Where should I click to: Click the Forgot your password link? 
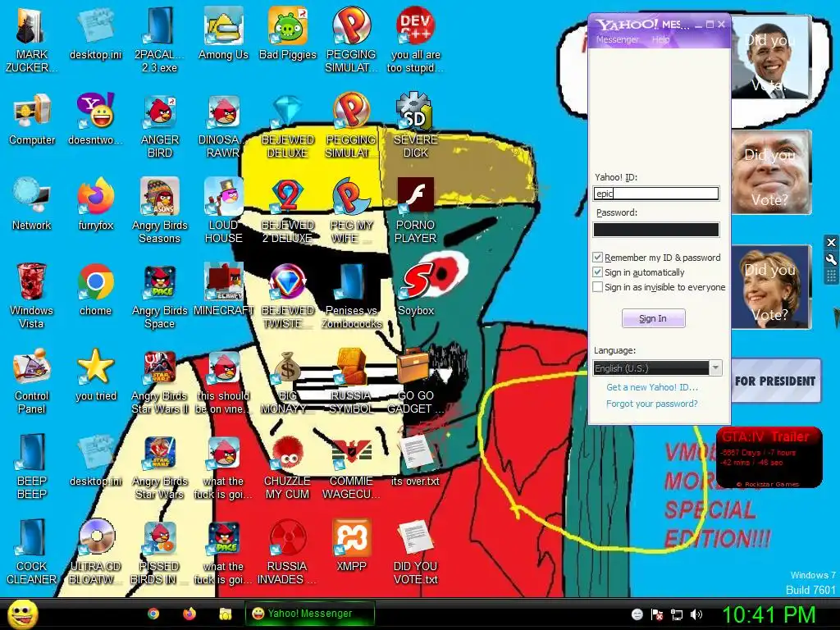point(652,404)
